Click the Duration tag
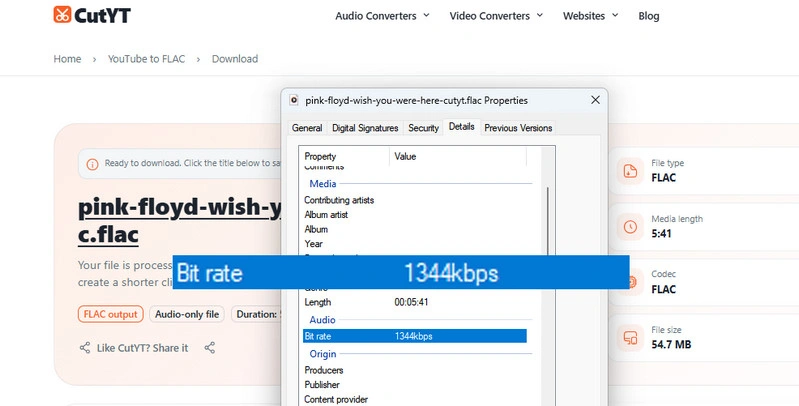This screenshot has height=406, width=799. click(256, 314)
